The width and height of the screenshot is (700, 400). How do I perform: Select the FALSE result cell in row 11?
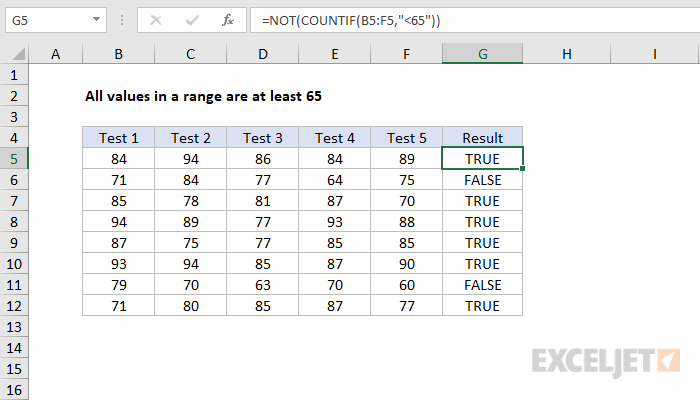[483, 285]
